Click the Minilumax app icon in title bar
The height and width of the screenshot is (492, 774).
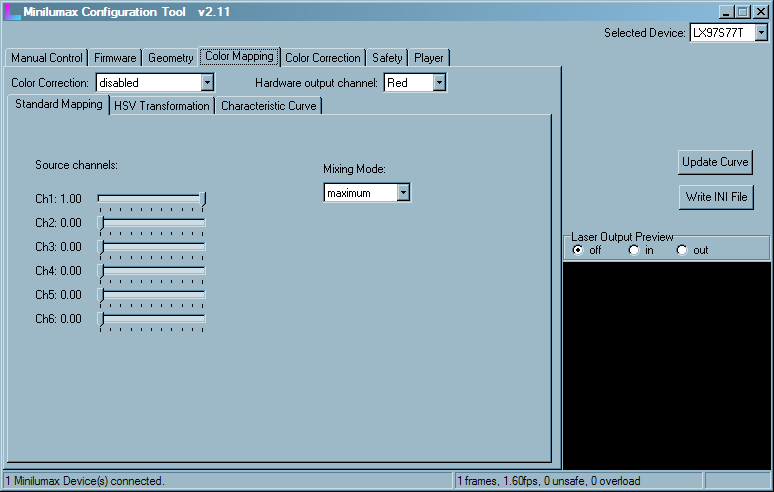point(12,11)
